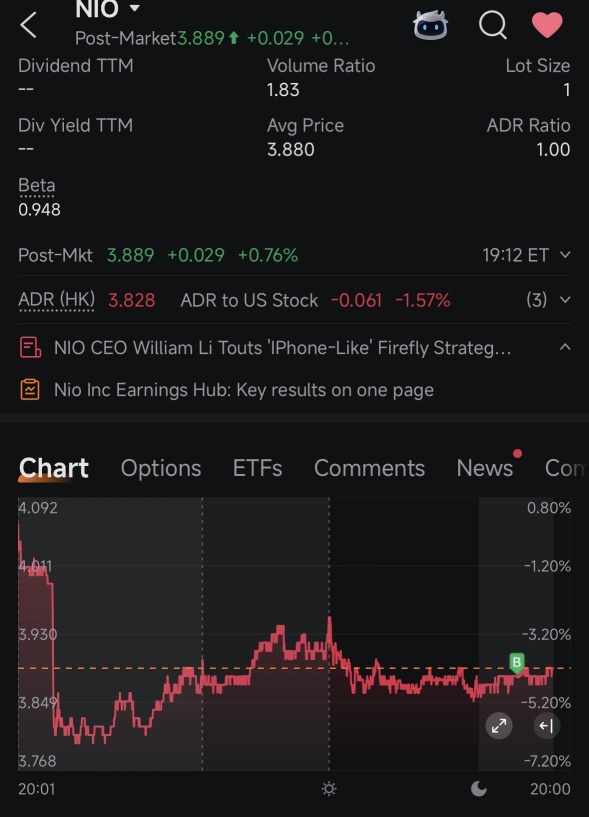Expand the ADR (HK) row chevron
Viewport: 589px width, 817px height.
[565, 300]
